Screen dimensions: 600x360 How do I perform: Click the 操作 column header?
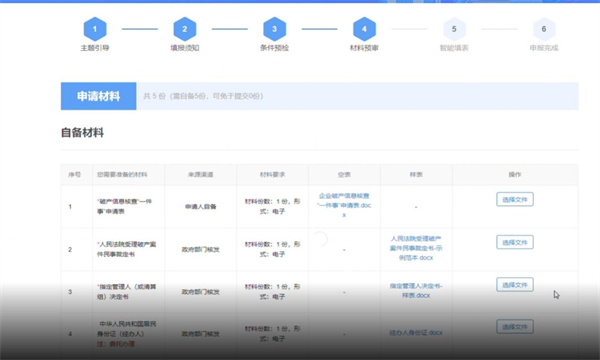click(x=515, y=174)
